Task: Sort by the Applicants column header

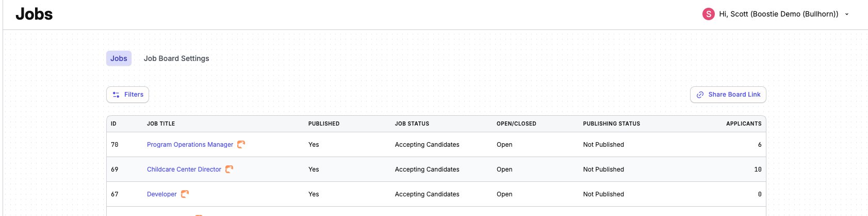Action: (x=744, y=124)
